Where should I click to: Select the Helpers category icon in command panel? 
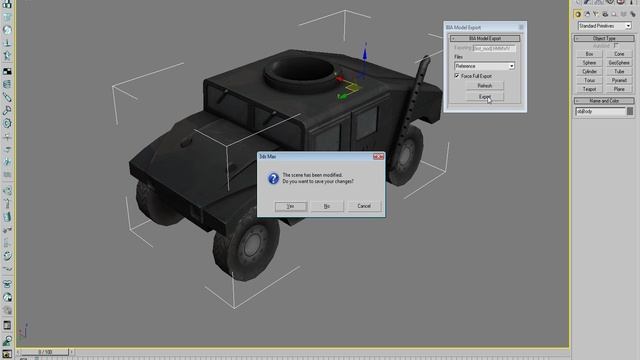614,14
